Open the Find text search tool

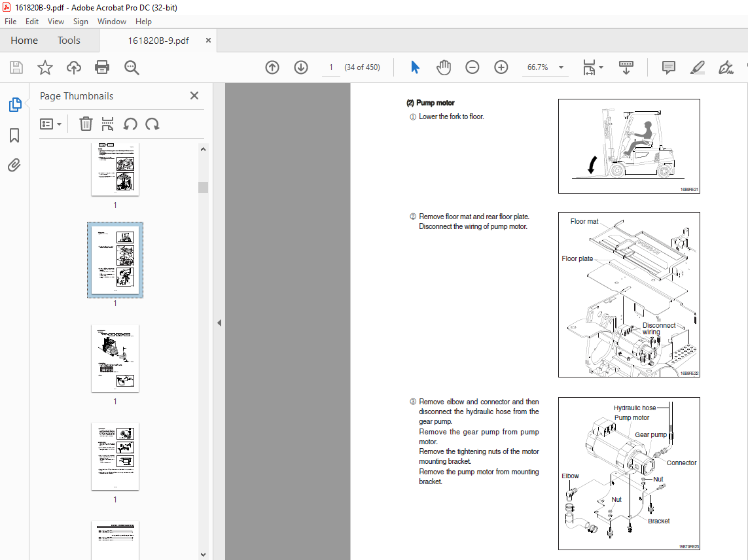click(131, 67)
